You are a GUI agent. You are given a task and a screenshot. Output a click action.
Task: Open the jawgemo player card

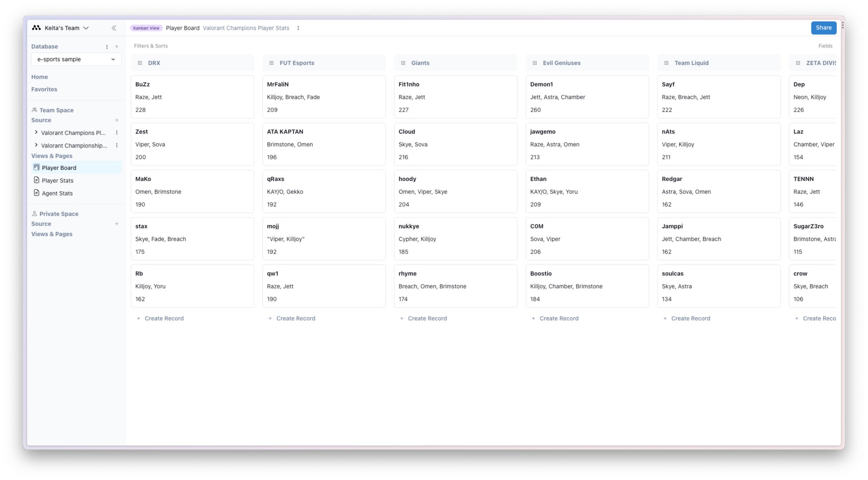(x=587, y=145)
